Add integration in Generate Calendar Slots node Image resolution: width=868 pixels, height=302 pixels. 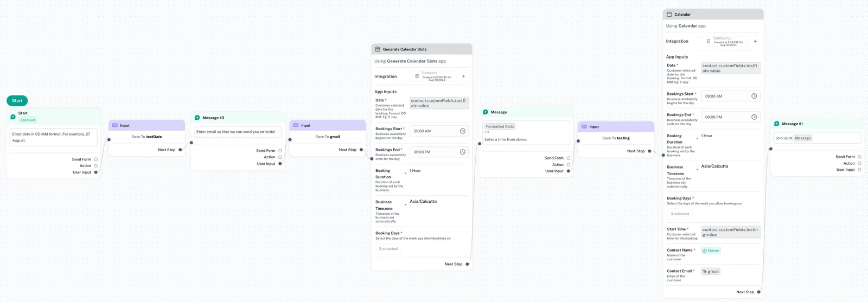point(464,76)
